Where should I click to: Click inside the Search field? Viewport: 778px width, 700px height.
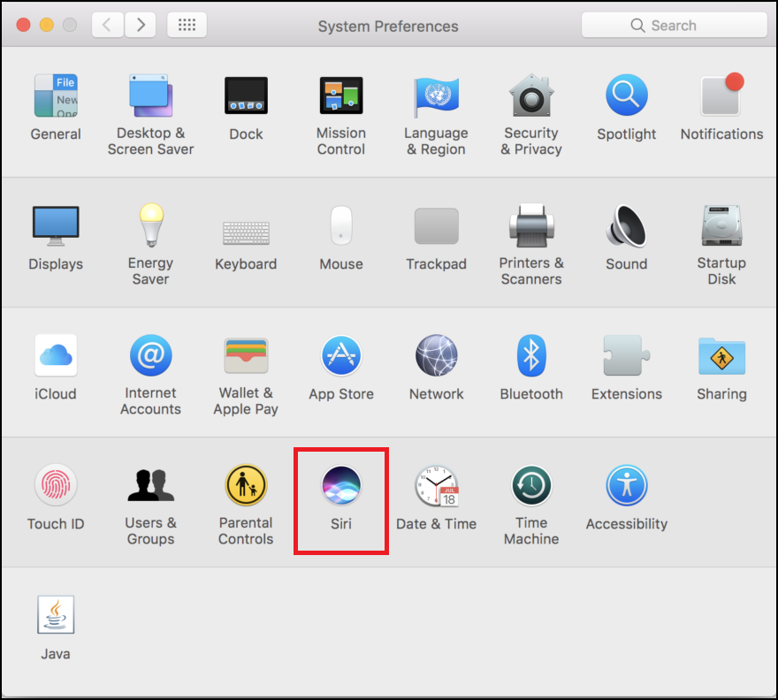(x=675, y=25)
